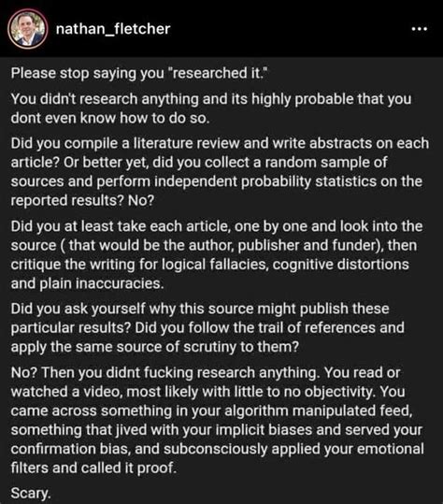Visit the nathan_fletcher username link

113,29
